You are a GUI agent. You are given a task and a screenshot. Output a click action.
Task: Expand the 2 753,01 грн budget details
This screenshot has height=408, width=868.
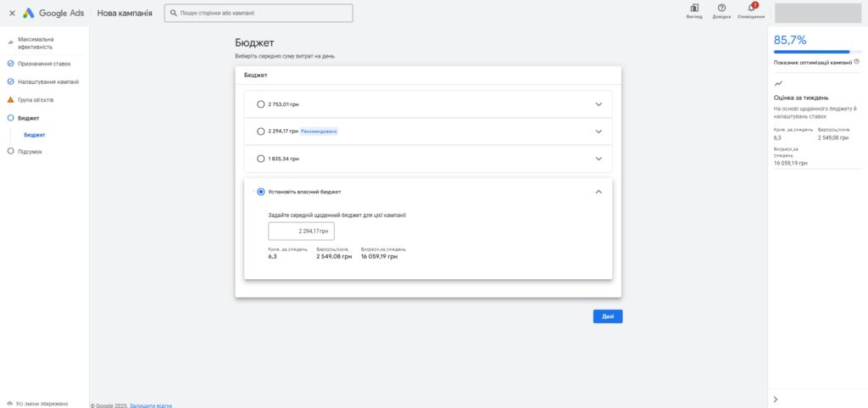(598, 104)
